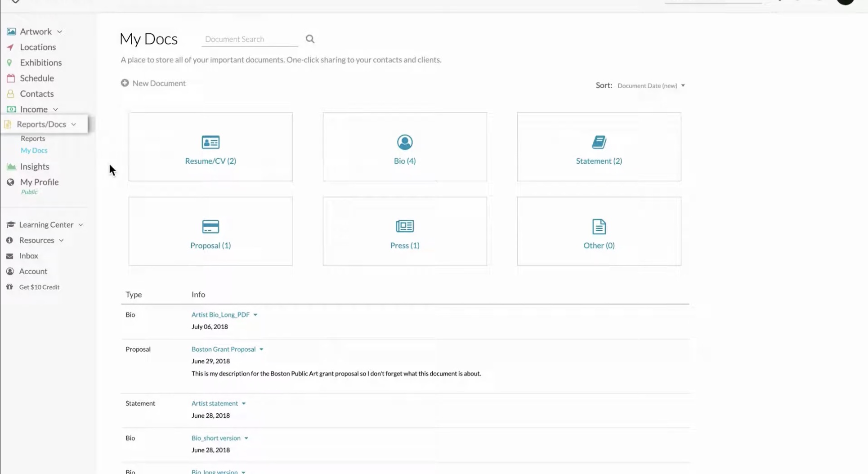This screenshot has height=474, width=868.
Task: Click the Locations arrow icon
Action: click(x=10, y=47)
